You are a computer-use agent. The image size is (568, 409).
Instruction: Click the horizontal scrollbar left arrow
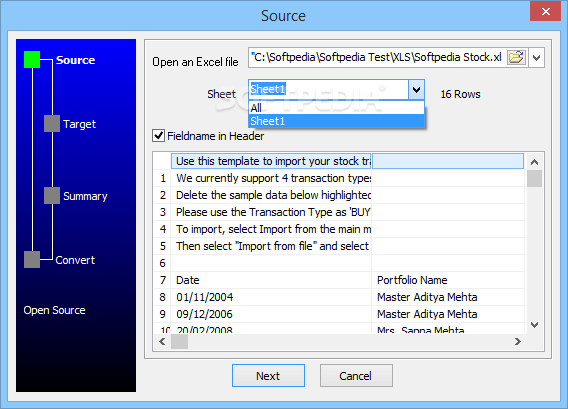click(162, 341)
